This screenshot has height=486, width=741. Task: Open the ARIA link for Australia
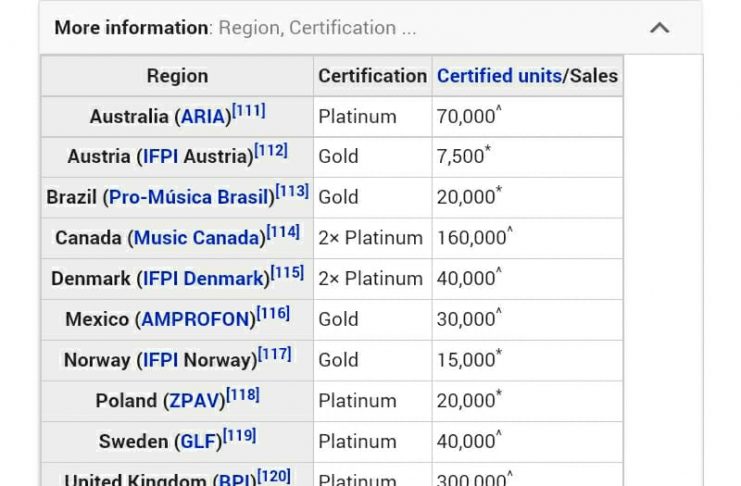203,117
